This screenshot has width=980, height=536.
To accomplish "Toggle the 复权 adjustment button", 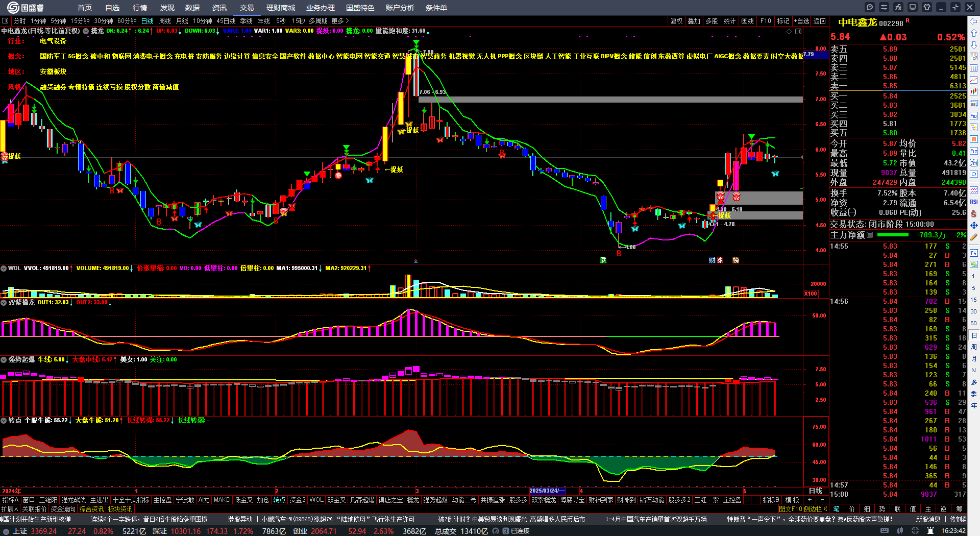I will (677, 21).
